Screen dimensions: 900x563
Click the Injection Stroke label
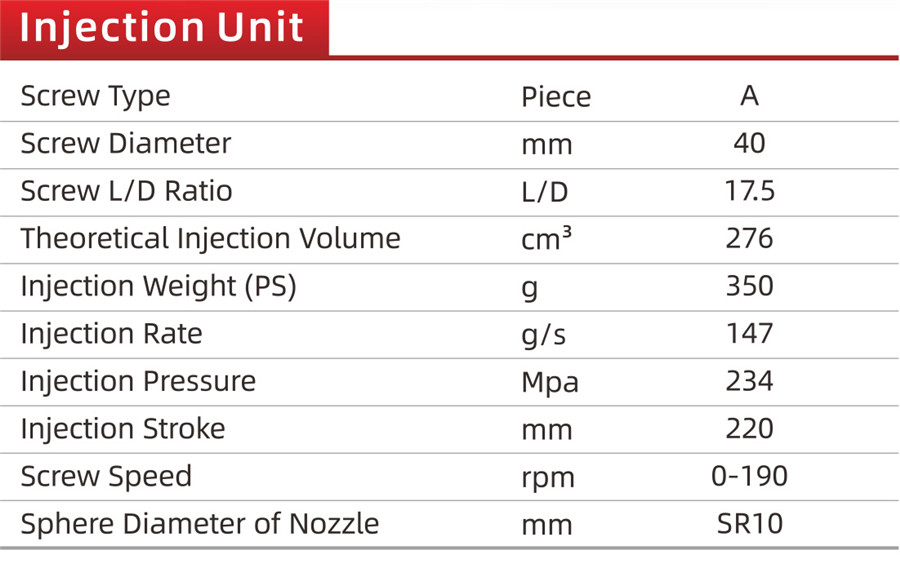coord(123,429)
